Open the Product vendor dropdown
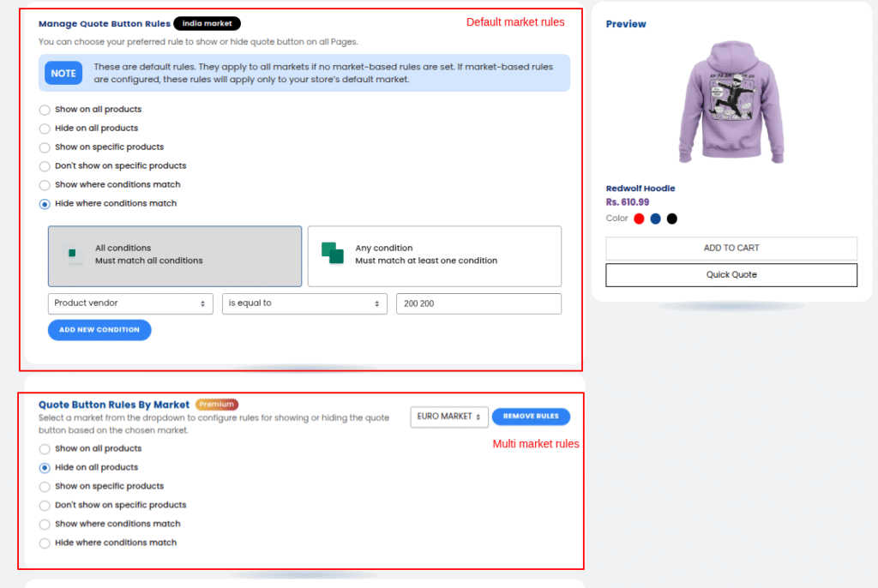Viewport: 878px width, 588px height. (x=130, y=303)
